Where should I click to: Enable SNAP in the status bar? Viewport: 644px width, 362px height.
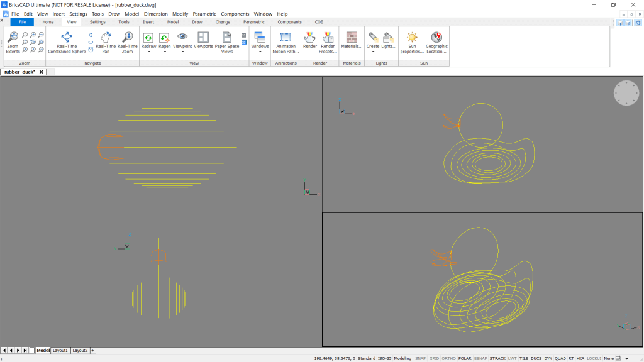pyautogui.click(x=419, y=358)
